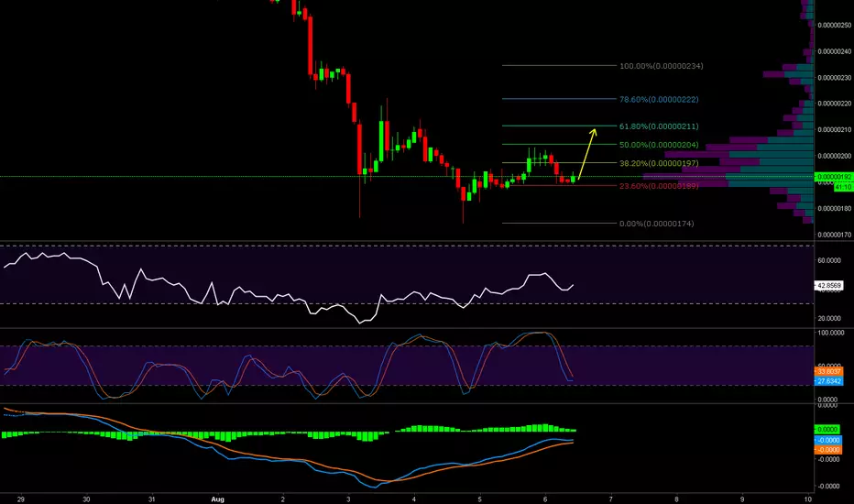Viewport: 854px width, 504px height.
Task: Click the date axis label 10
Action: point(807,499)
